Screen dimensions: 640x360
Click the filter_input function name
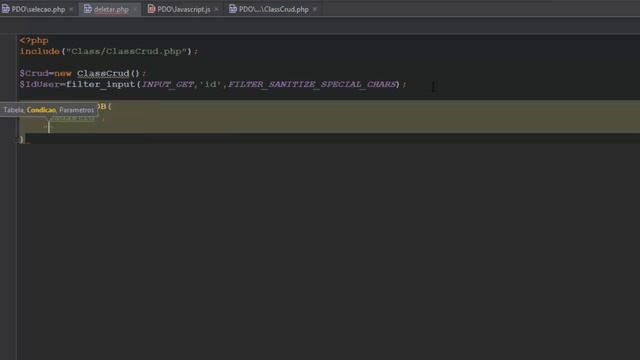[100, 84]
